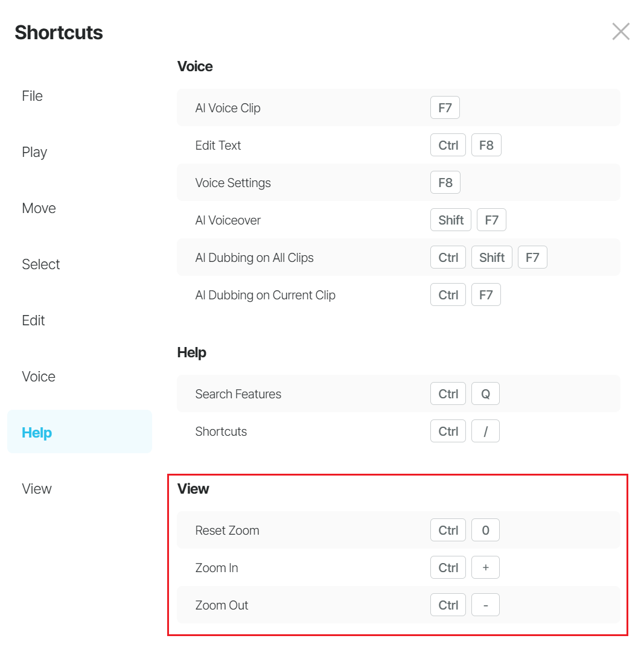Go to the Edit shortcuts category

[x=33, y=320]
